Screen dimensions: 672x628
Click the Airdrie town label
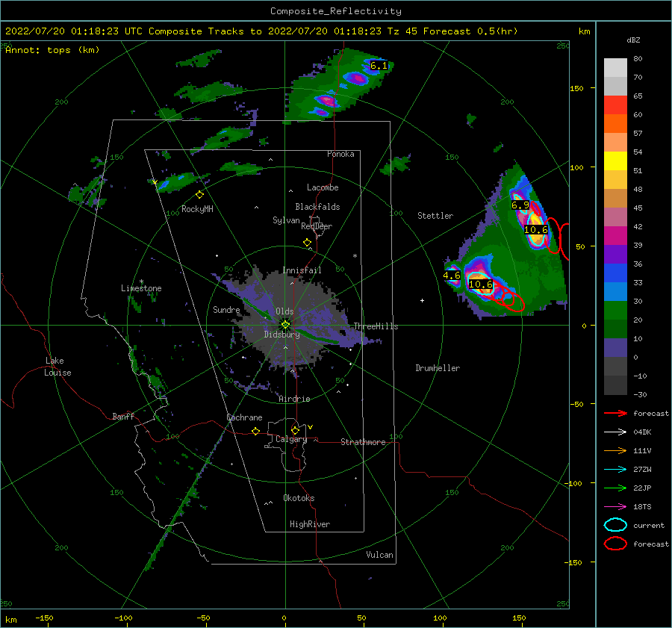[294, 399]
